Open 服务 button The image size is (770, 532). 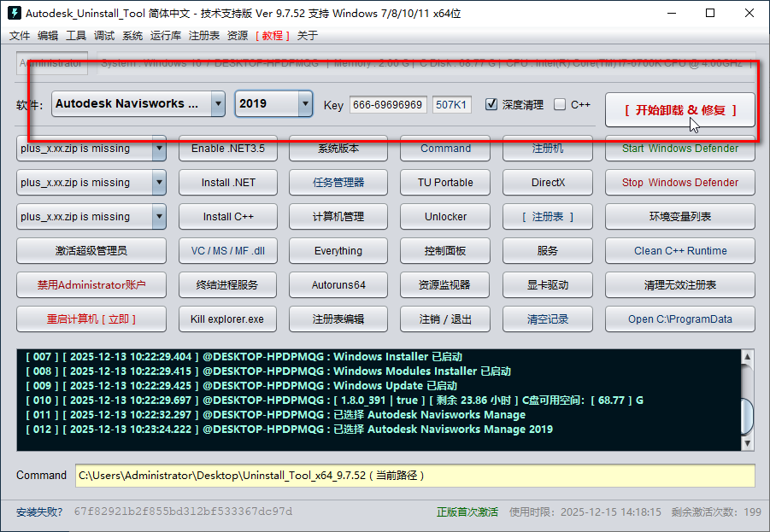point(548,251)
